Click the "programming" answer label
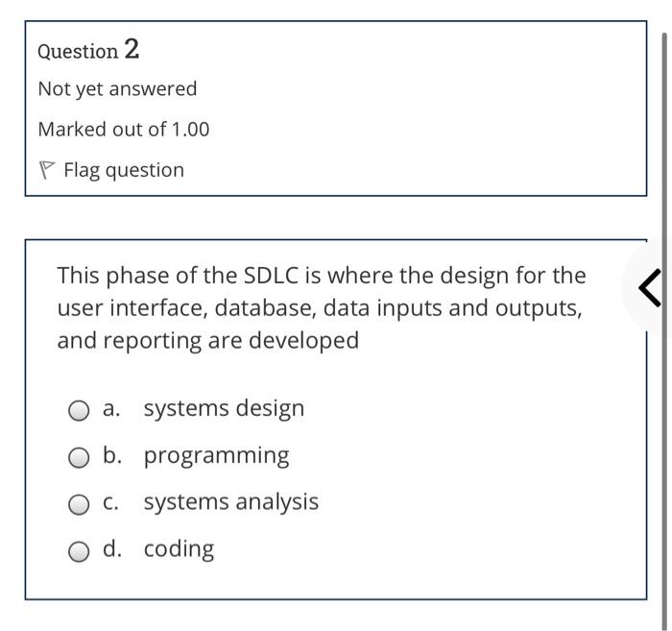 (216, 455)
